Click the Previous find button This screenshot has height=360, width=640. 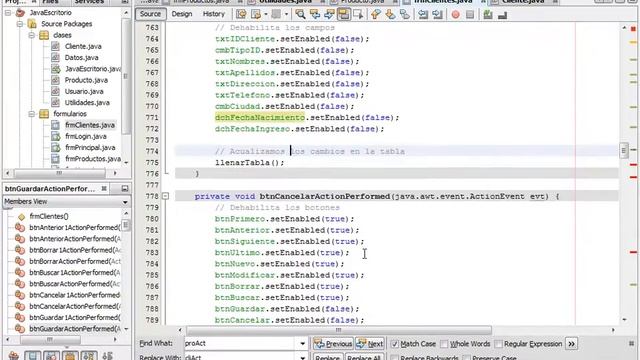333,344
